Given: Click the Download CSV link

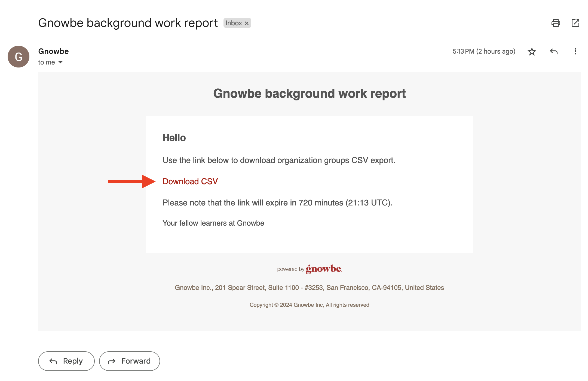Looking at the screenshot, I should (190, 182).
